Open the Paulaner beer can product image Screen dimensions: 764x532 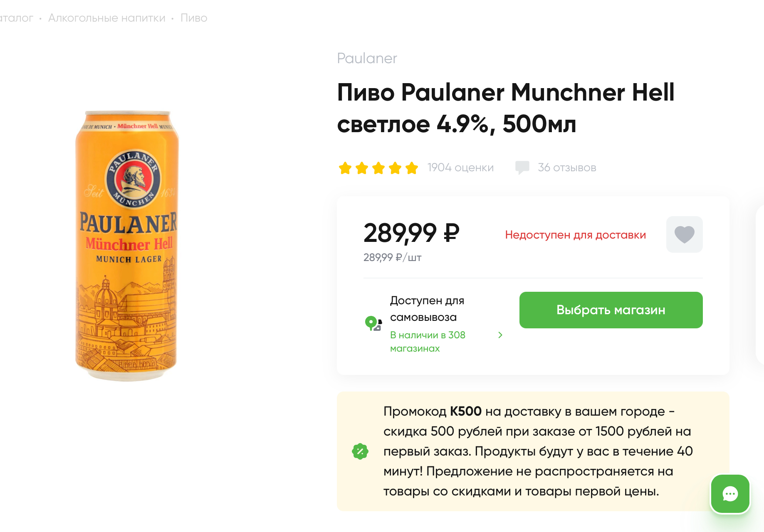(x=127, y=245)
